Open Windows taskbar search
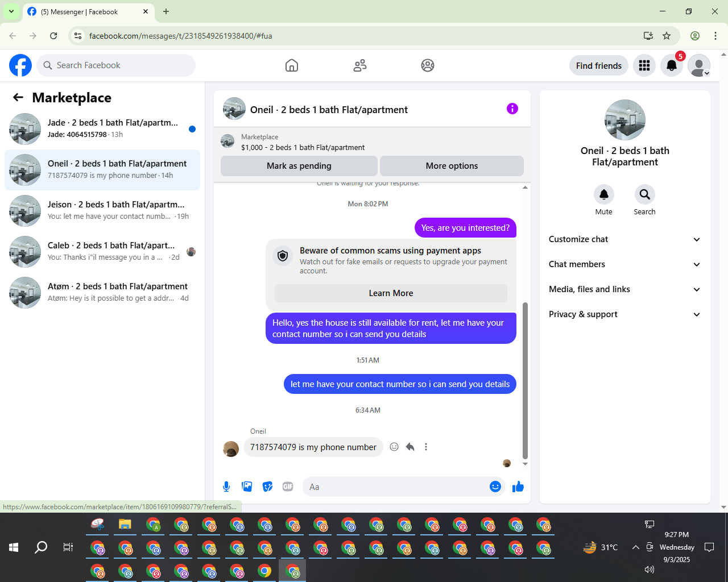The height and width of the screenshot is (582, 728). tap(41, 547)
